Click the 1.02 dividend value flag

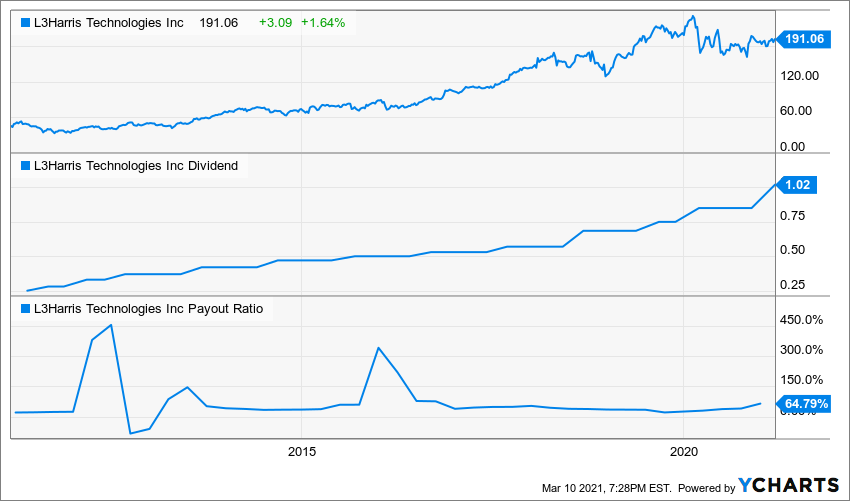coord(796,185)
